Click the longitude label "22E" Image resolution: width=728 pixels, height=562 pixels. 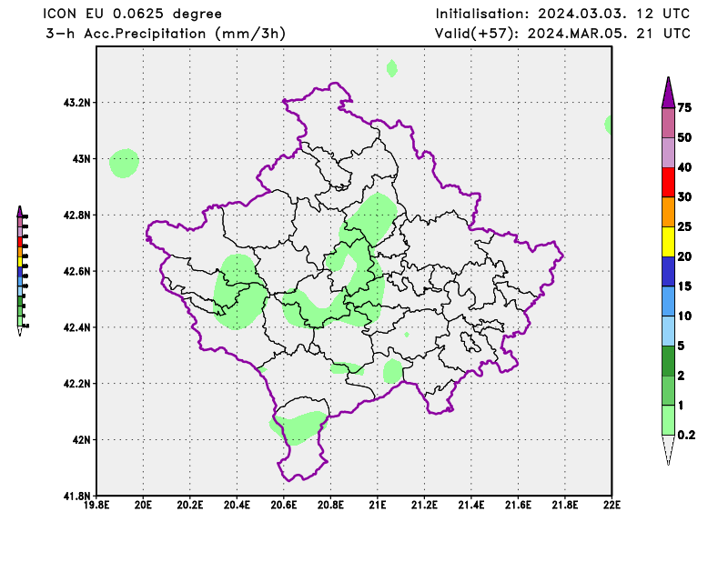coord(612,505)
